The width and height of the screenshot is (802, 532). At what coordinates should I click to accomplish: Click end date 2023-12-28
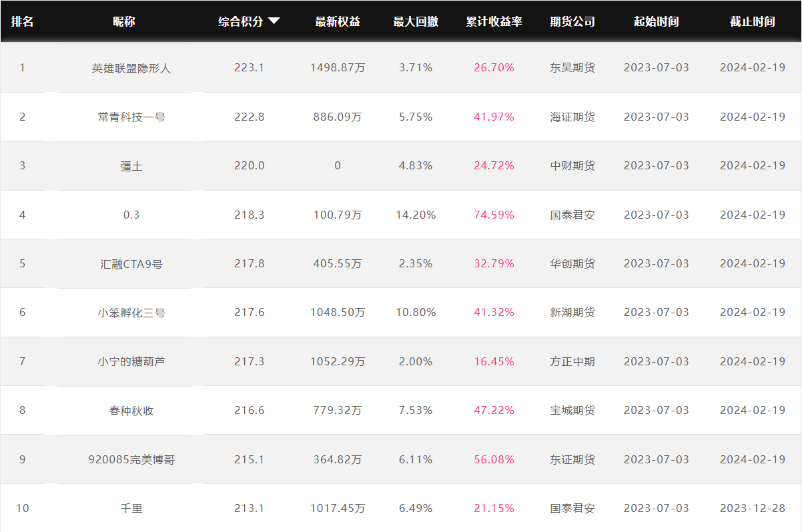[753, 508]
